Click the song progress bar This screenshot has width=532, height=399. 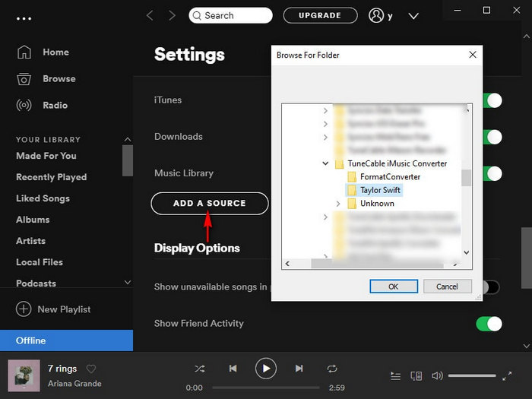click(x=266, y=388)
